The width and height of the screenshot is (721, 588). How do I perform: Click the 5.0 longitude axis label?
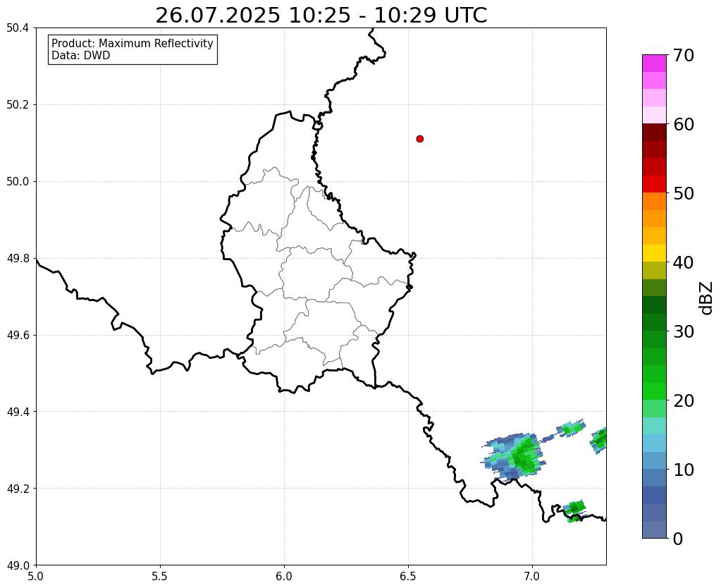pyautogui.click(x=36, y=577)
